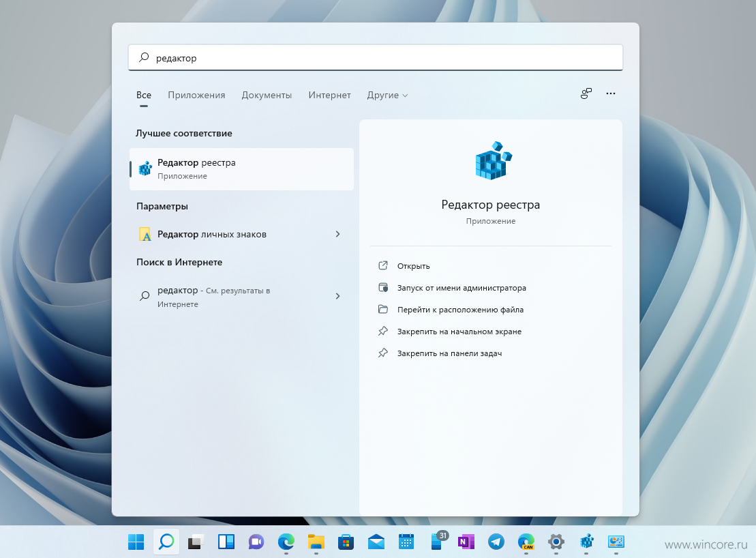Image resolution: width=756 pixels, height=558 pixels.
Task: Open Settings gear icon on taskbar
Action: (x=556, y=542)
